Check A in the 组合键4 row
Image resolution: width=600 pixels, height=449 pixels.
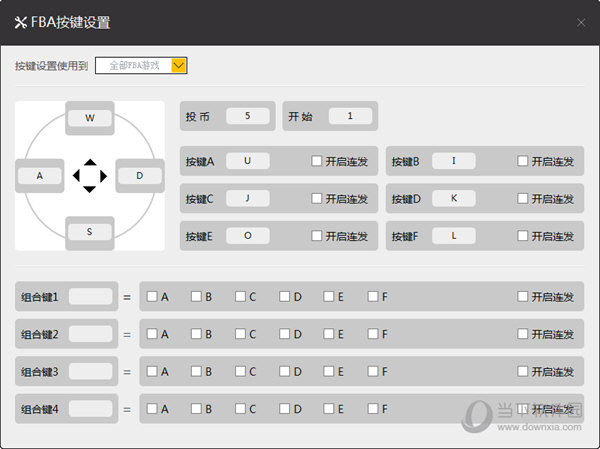click(x=152, y=409)
